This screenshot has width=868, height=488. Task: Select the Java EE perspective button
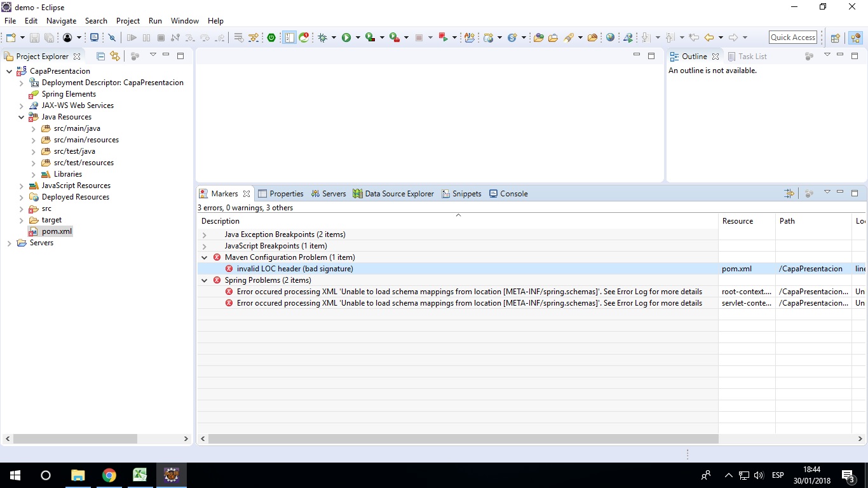click(855, 37)
